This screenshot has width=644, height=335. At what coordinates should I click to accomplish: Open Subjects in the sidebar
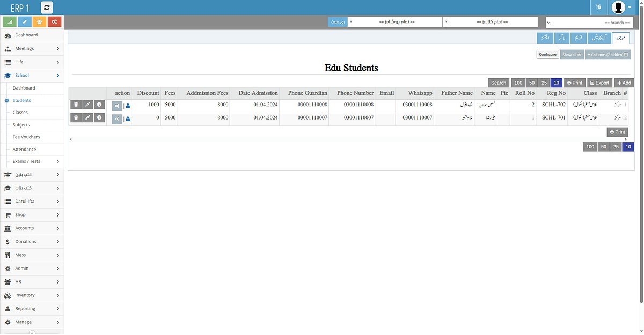[x=21, y=125]
